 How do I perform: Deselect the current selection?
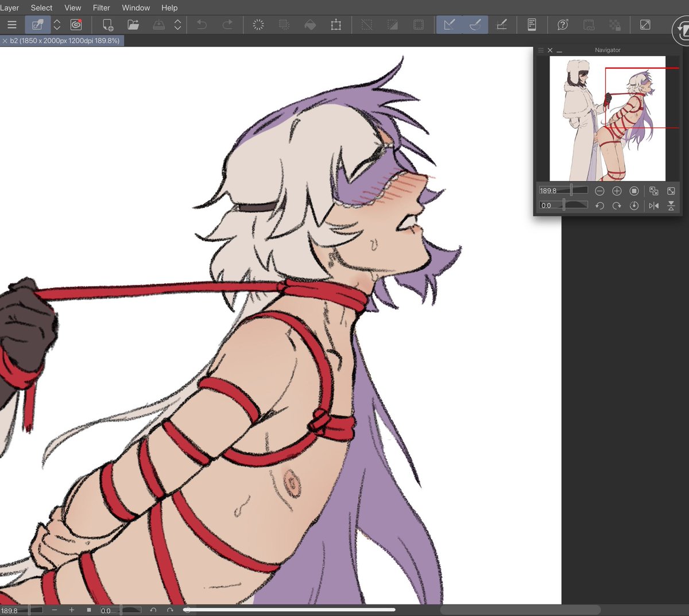(x=366, y=25)
